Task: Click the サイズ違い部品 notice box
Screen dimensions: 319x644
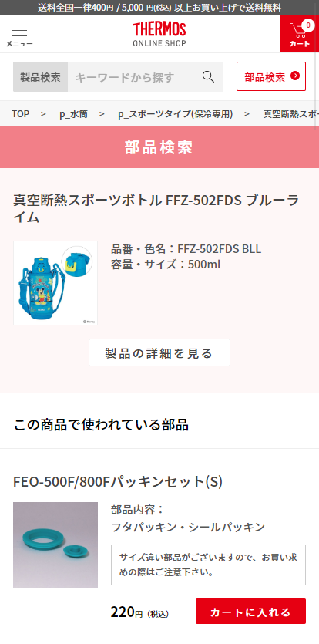Action: tap(208, 565)
